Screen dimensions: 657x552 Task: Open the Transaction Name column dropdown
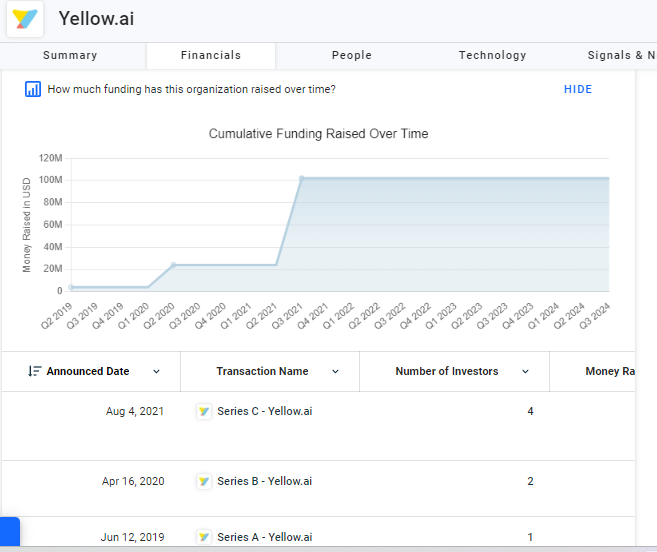coord(335,371)
